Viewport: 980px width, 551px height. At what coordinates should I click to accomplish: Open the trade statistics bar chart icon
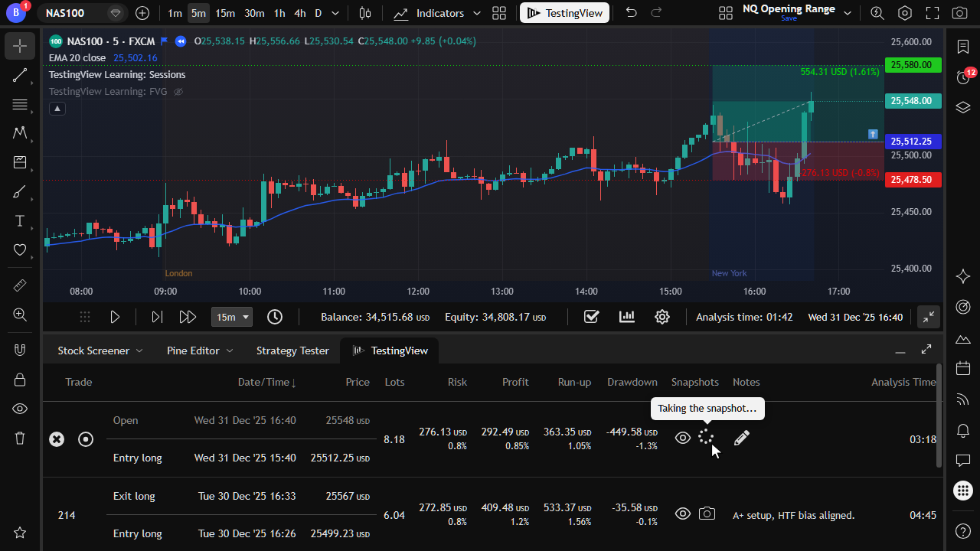pyautogui.click(x=627, y=317)
